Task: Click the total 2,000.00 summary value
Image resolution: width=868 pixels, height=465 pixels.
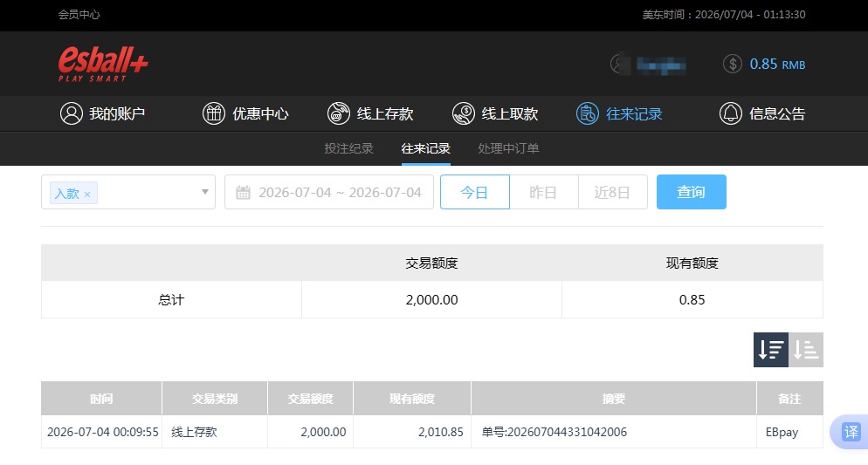Action: pyautogui.click(x=431, y=300)
